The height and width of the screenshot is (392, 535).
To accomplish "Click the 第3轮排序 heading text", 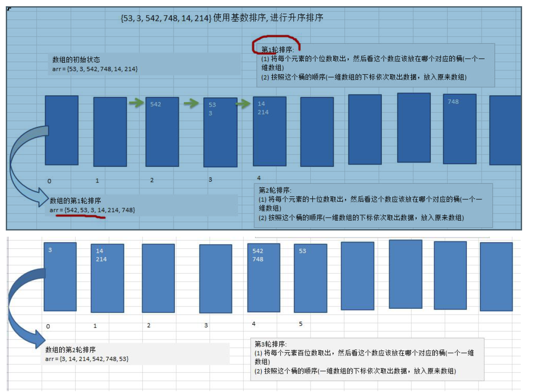I will pyautogui.click(x=271, y=344).
